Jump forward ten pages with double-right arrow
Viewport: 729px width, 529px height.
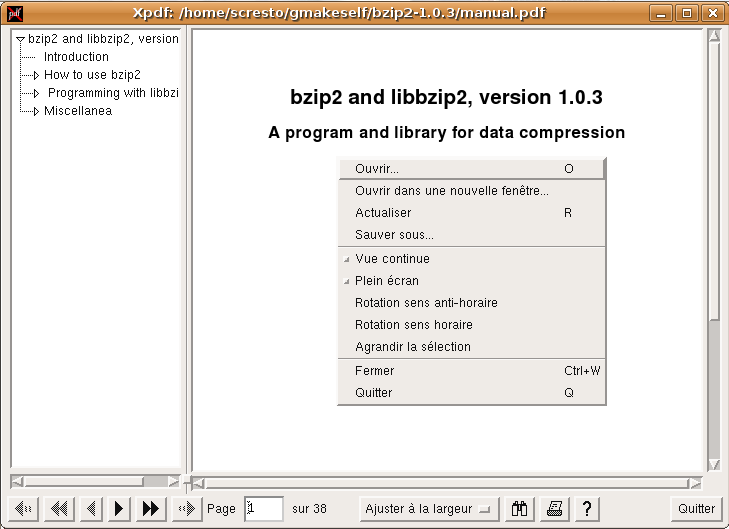pos(151,509)
